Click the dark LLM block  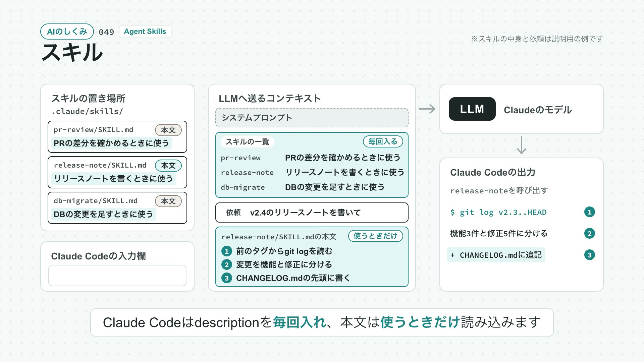point(472,109)
